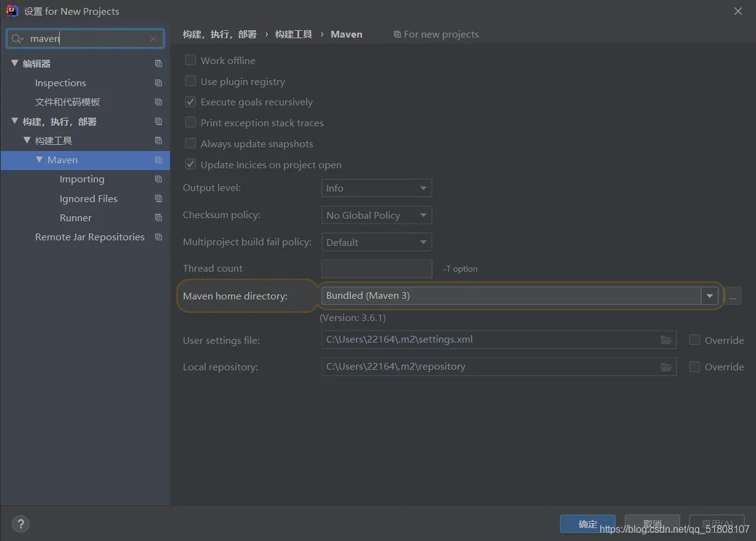Click the Local repository path field
Screen dimensions: 756x541
499,367
